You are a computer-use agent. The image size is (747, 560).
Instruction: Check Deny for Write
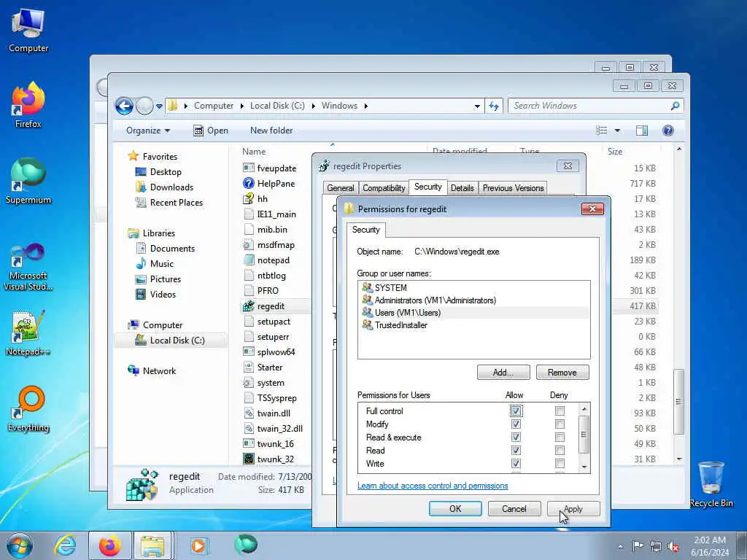click(x=560, y=463)
